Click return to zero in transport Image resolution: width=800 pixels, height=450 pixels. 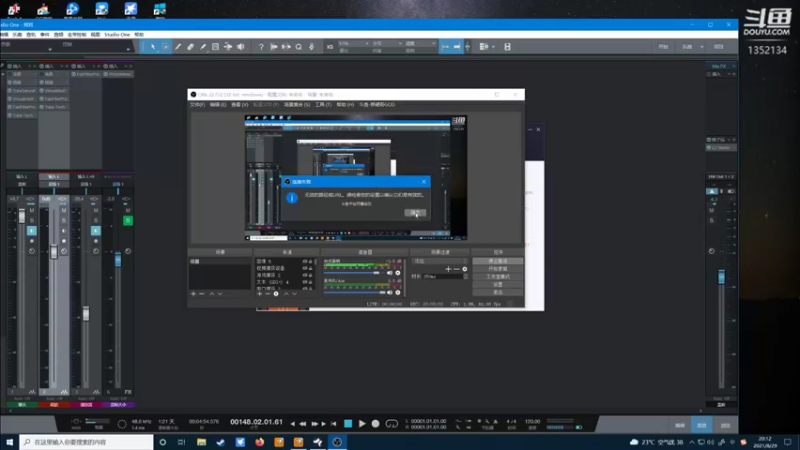[x=334, y=423]
